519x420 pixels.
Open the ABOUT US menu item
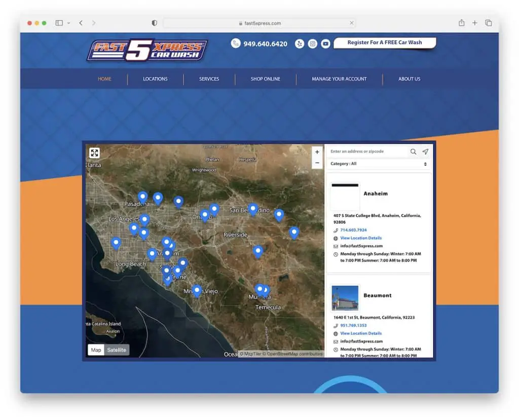409,79
